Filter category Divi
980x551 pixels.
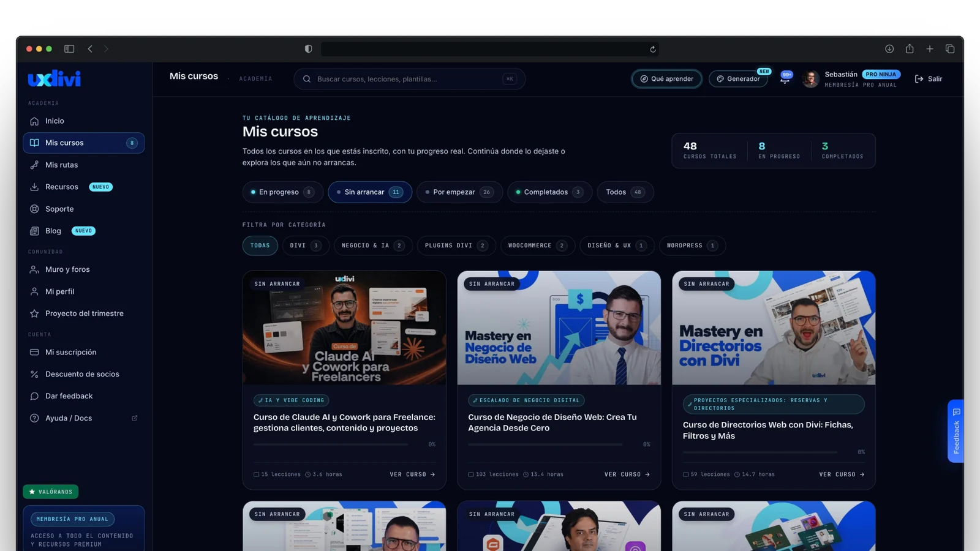[306, 246]
